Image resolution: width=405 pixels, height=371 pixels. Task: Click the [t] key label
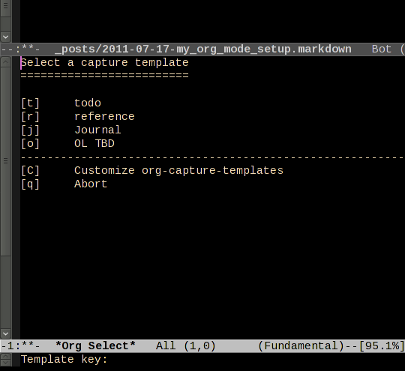click(x=30, y=103)
